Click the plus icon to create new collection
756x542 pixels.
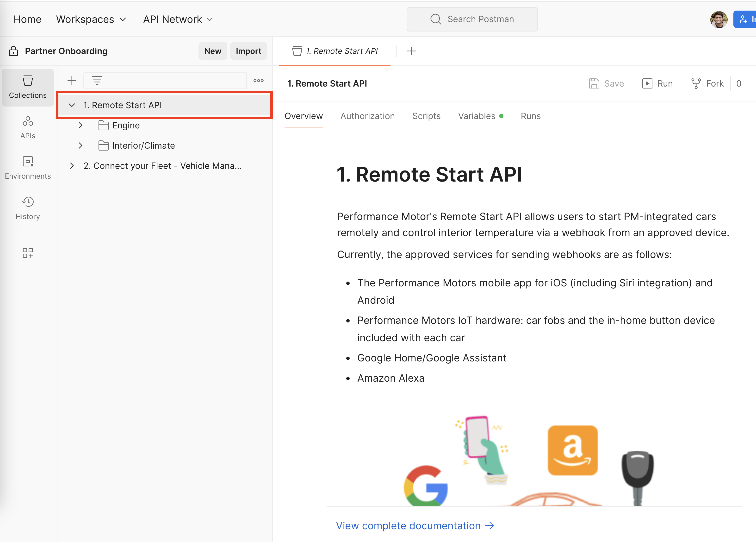[72, 80]
